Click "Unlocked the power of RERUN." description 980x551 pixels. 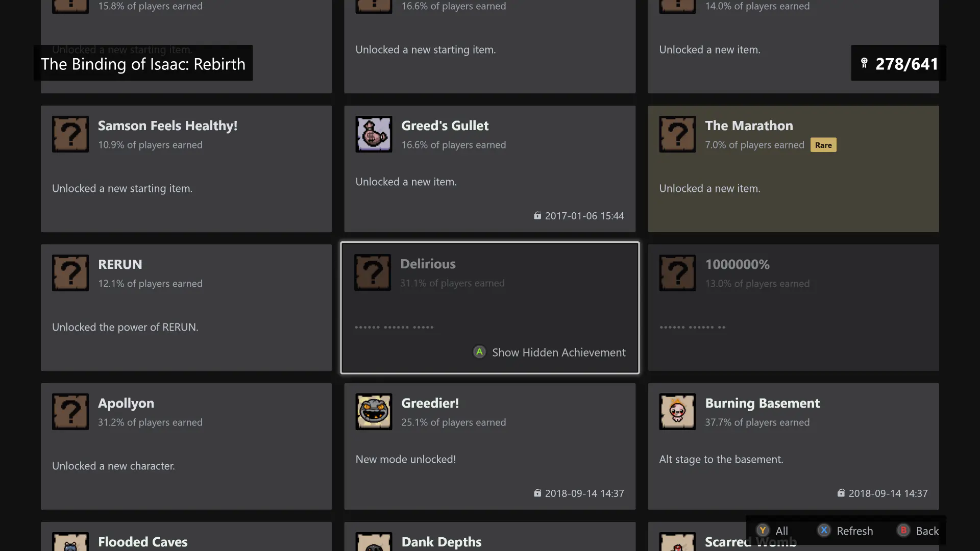click(125, 327)
